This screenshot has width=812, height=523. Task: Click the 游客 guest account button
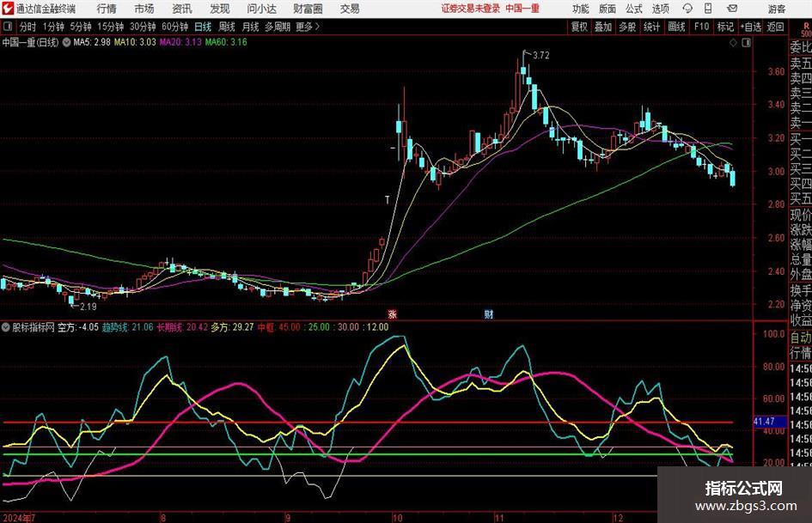click(777, 9)
